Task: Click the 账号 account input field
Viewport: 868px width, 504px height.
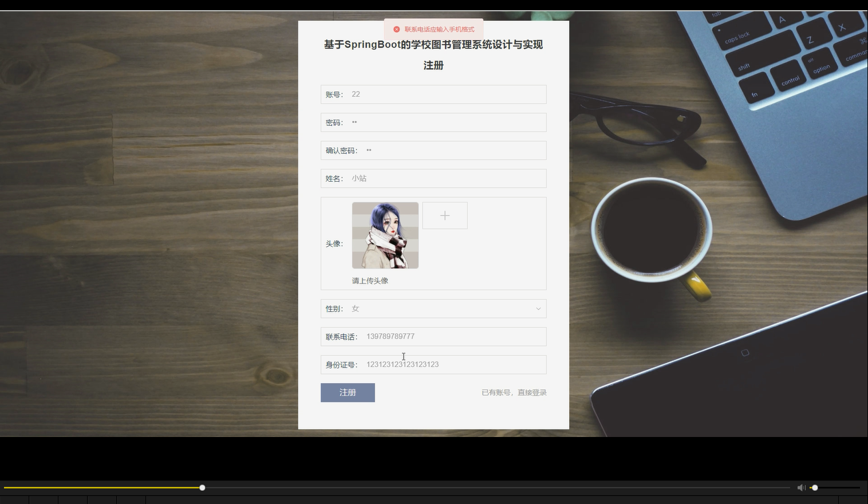Action: click(433, 94)
